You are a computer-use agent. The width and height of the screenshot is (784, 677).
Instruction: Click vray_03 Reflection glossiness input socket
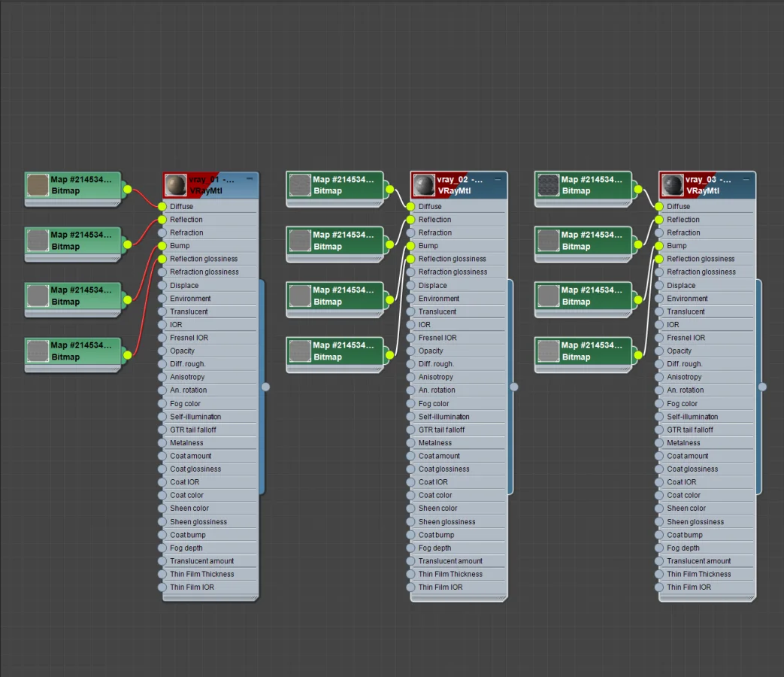[x=659, y=259]
